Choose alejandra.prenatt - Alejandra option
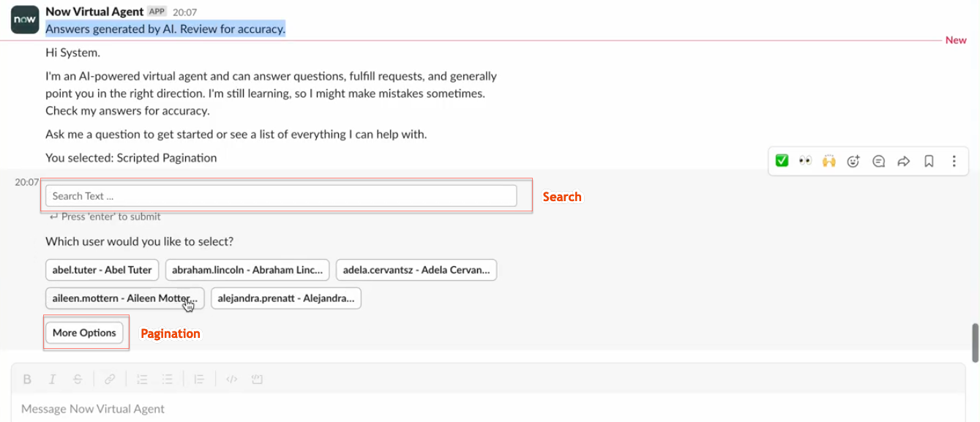The width and height of the screenshot is (980, 422). 285,298
